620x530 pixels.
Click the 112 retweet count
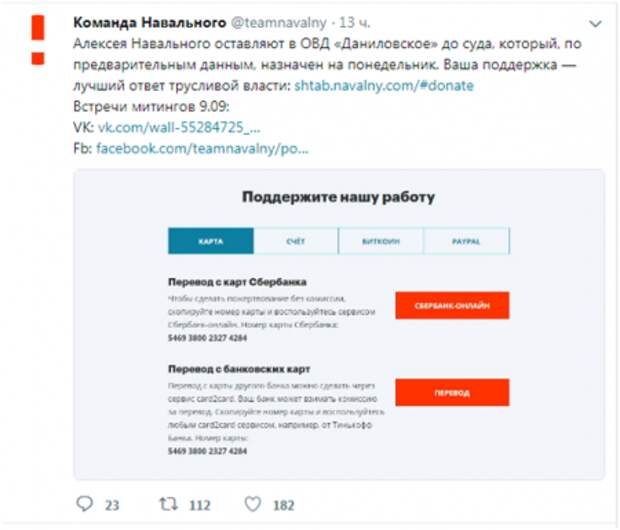coord(200,505)
